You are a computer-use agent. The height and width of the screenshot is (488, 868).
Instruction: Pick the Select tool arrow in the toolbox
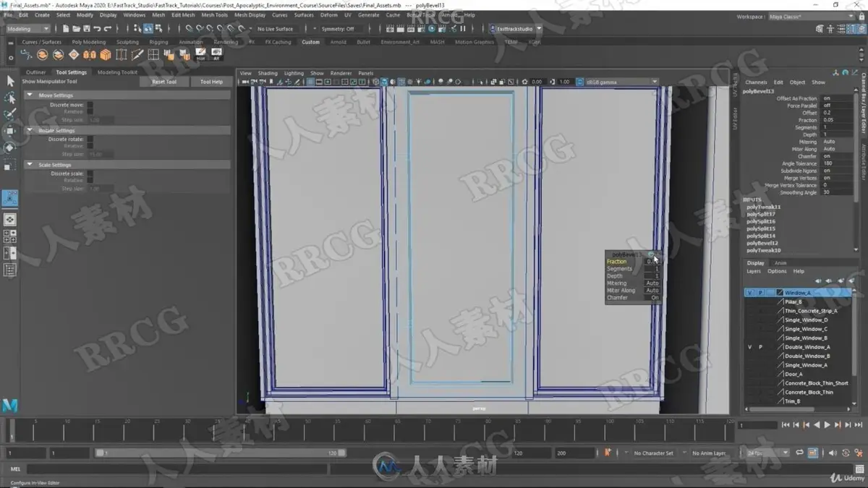pos(10,81)
